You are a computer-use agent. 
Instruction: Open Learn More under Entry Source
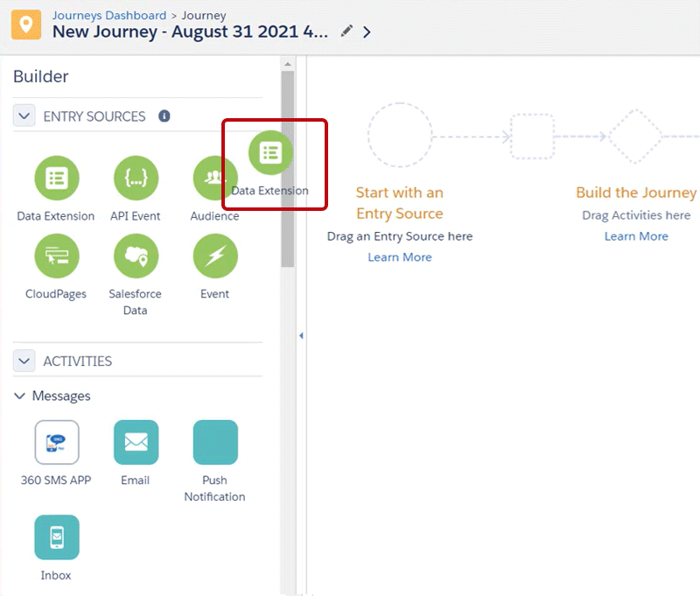coord(400,257)
